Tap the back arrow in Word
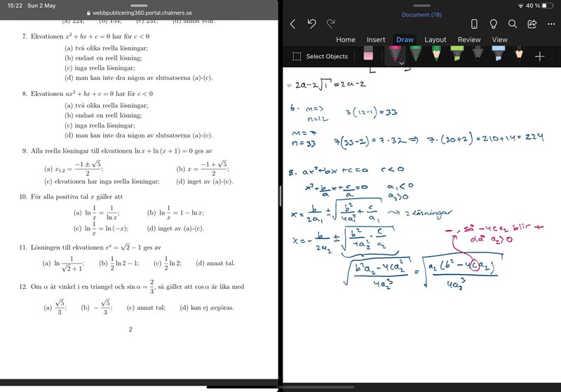Screen dimensions: 561x392 point(292,24)
